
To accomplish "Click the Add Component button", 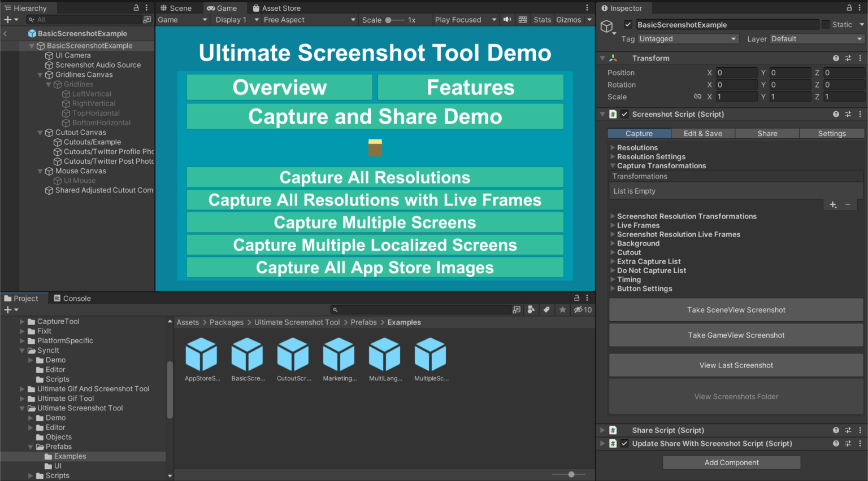I will 731,462.
